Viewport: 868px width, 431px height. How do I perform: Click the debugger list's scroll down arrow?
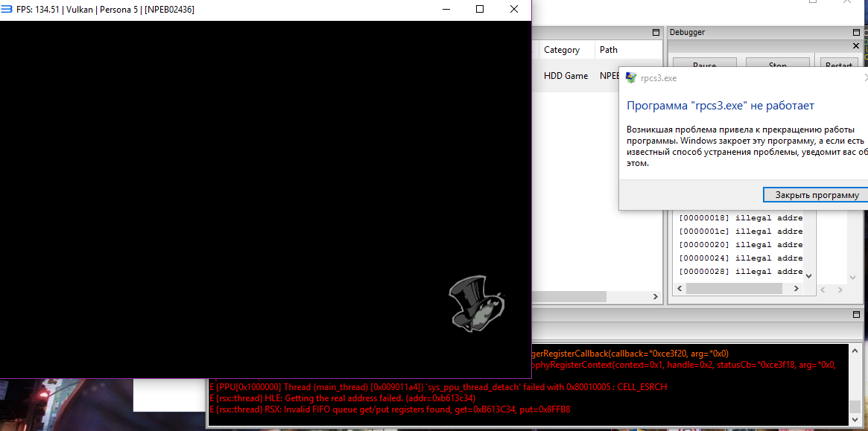[x=808, y=275]
